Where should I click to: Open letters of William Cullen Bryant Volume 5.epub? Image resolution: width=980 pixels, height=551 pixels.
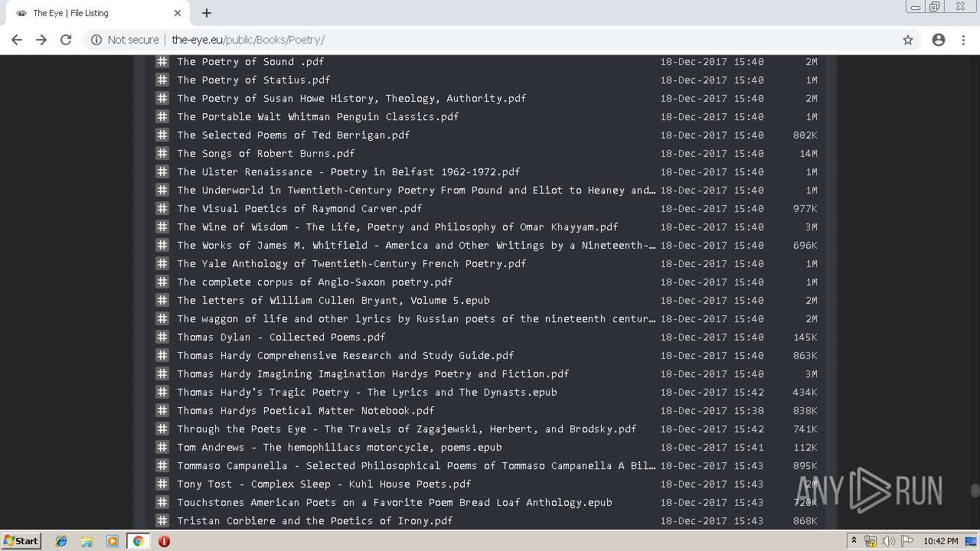click(x=333, y=300)
